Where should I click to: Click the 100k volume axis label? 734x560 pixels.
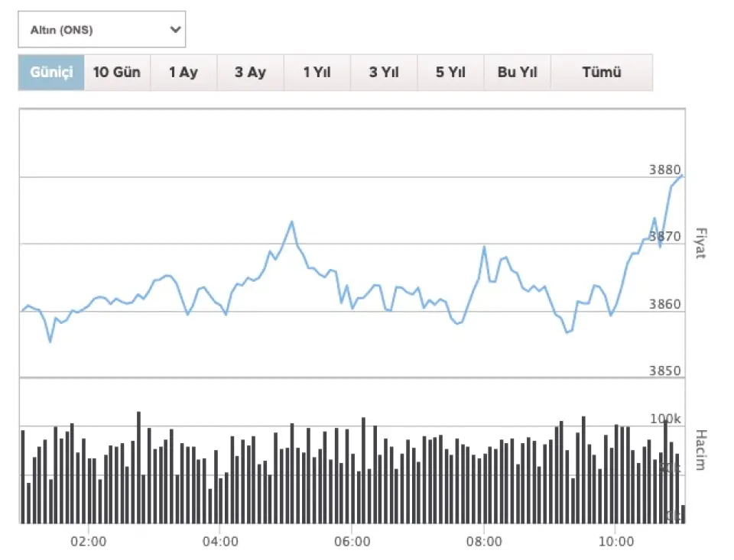click(665, 419)
